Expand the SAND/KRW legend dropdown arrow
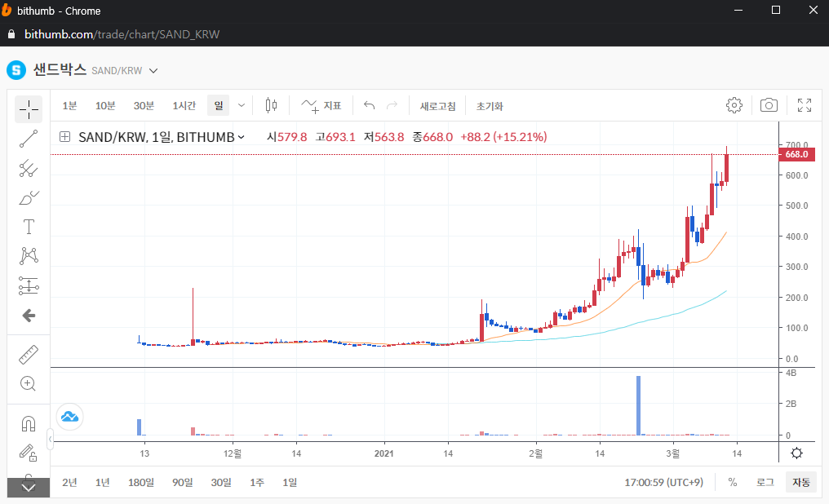 click(242, 137)
